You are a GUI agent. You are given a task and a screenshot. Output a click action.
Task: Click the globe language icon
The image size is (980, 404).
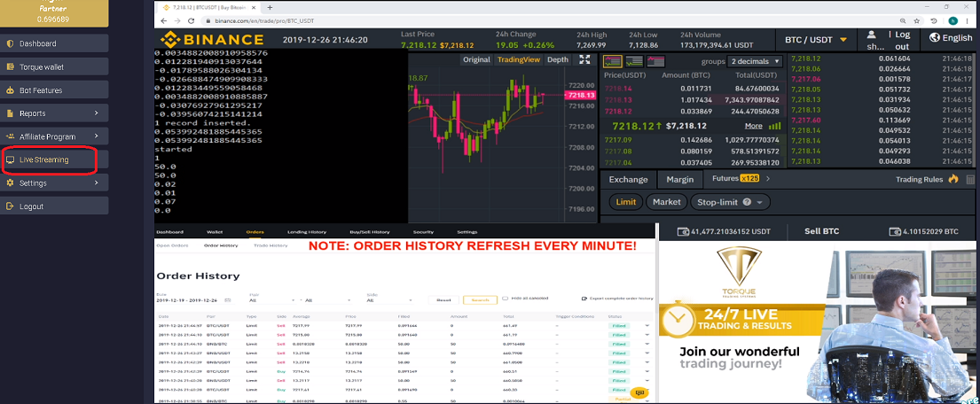click(935, 37)
